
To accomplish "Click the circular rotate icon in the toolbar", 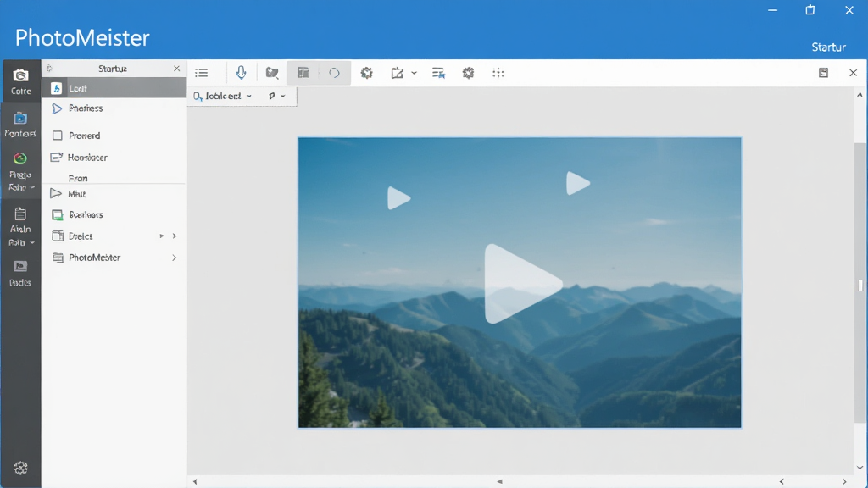I will [334, 73].
